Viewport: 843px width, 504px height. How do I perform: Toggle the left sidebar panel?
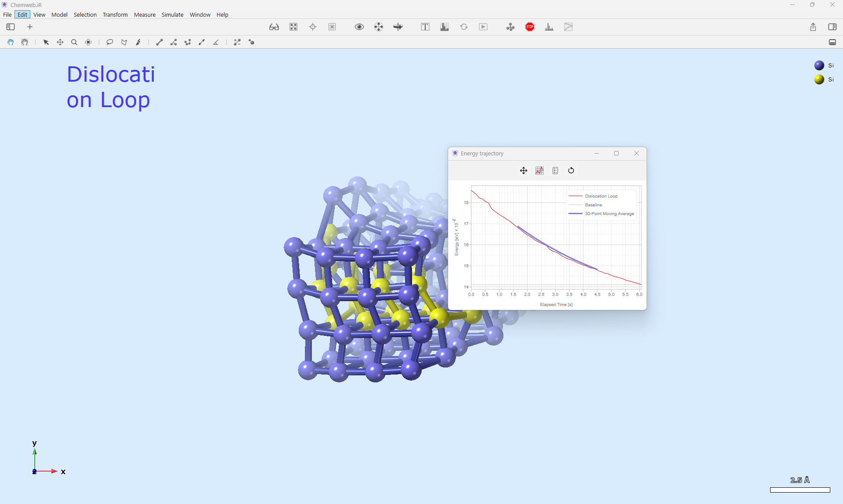(x=11, y=27)
